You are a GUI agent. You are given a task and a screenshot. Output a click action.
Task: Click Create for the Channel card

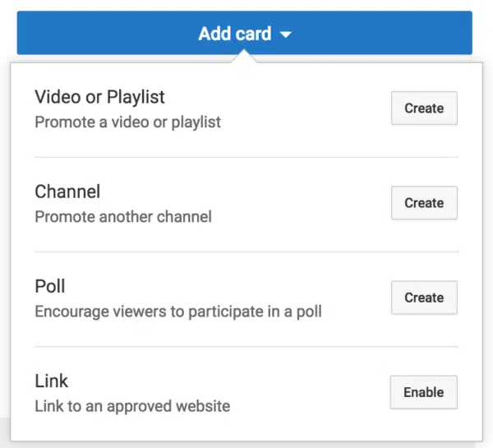coord(424,203)
